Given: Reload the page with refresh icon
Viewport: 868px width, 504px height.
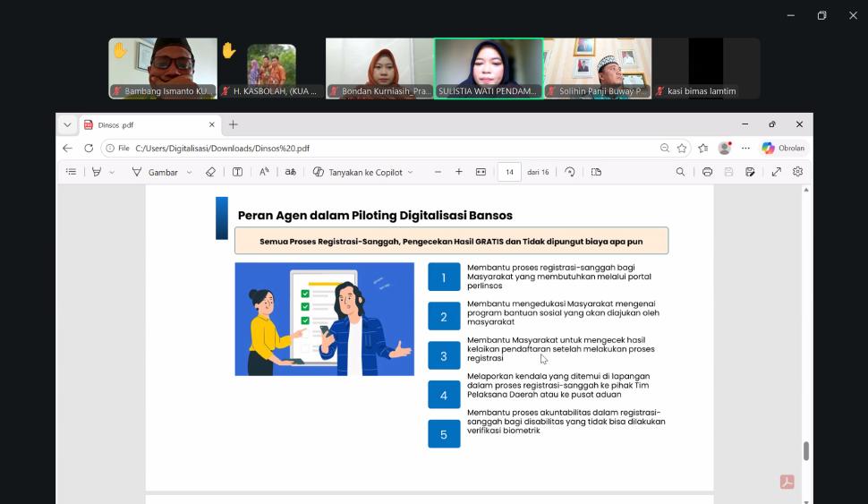Looking at the screenshot, I should point(89,149).
